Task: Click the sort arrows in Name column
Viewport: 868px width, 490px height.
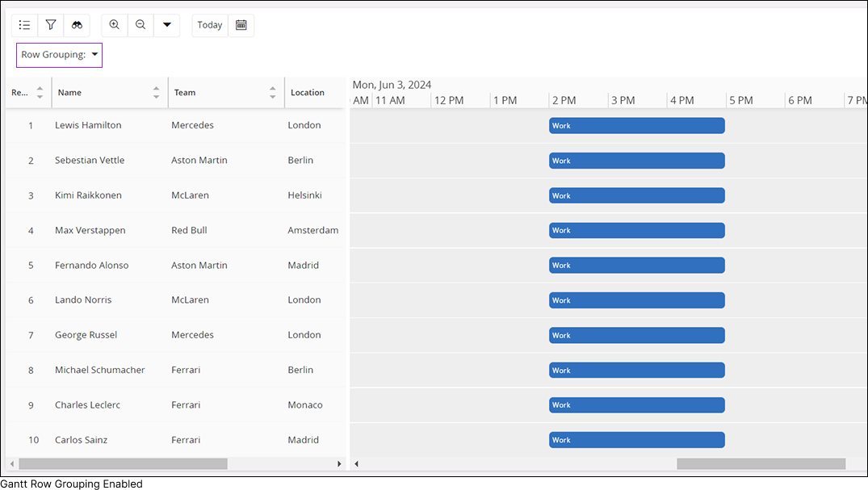Action: [x=156, y=93]
